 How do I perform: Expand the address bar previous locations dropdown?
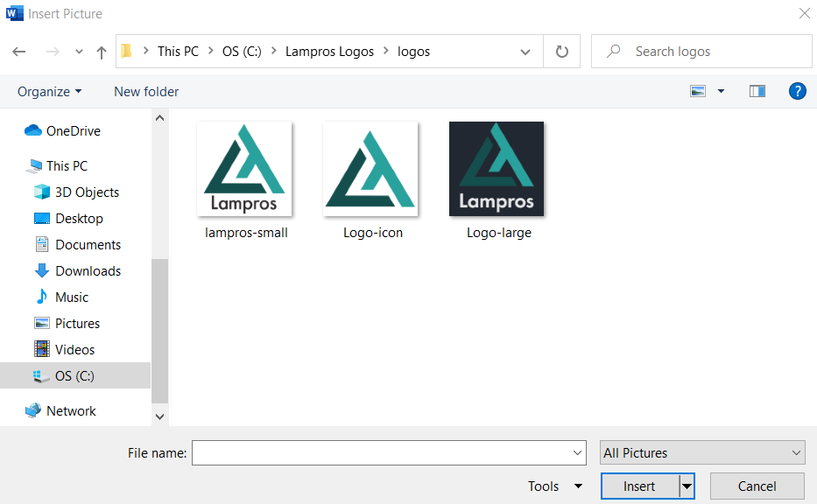click(x=525, y=52)
